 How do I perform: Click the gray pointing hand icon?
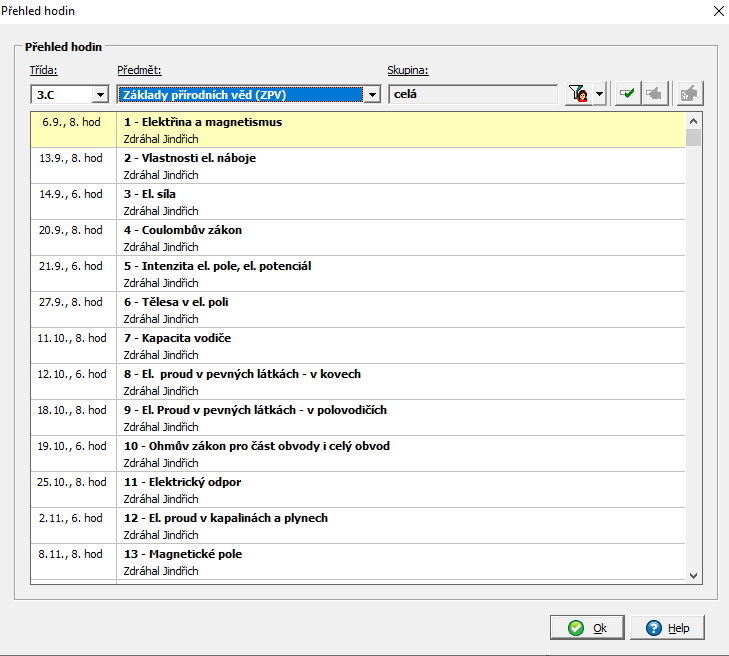tap(653, 94)
